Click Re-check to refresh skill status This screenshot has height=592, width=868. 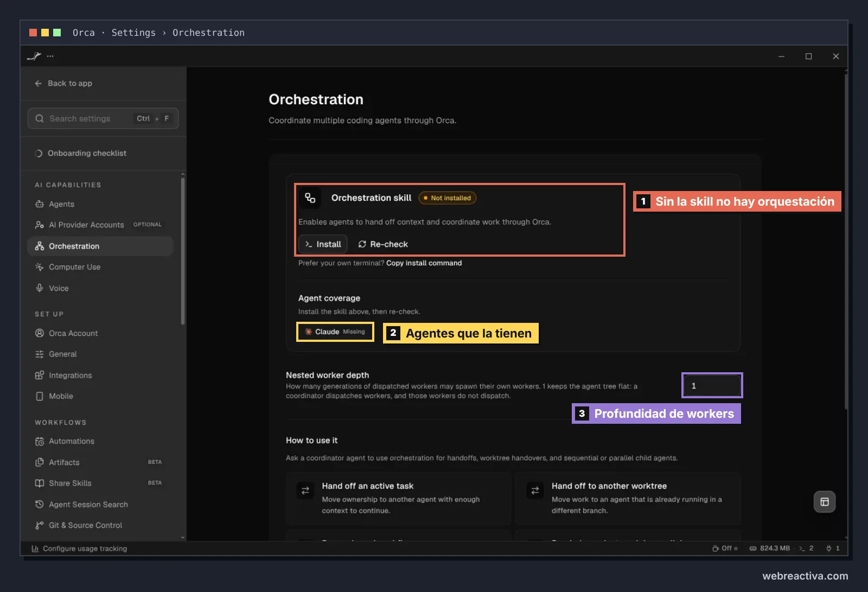[383, 244]
